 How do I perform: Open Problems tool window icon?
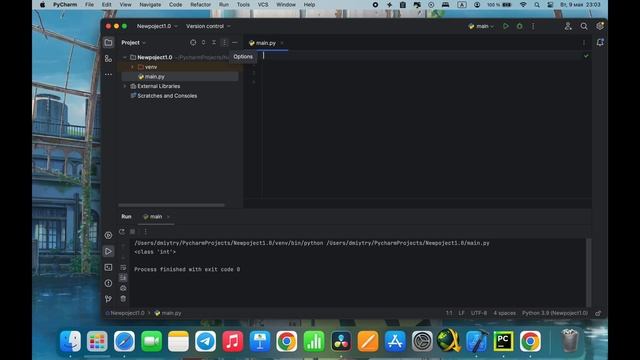point(108,283)
